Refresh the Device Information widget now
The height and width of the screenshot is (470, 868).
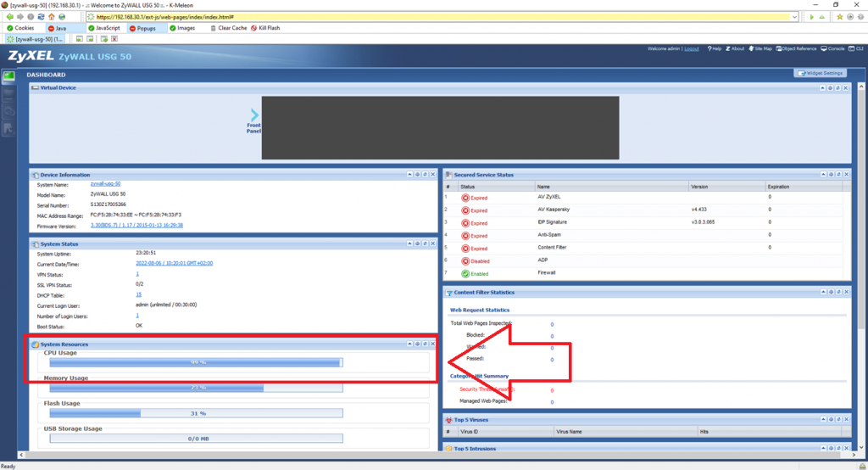(426, 175)
